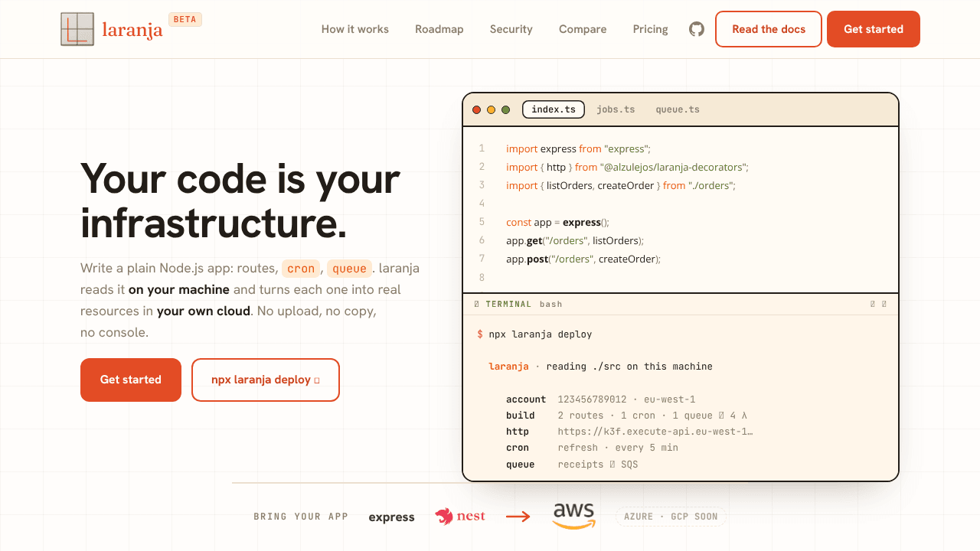Click the account value '123456789012 · eu-west-1'
Screen dimensions: 980x551
[x=626, y=399]
